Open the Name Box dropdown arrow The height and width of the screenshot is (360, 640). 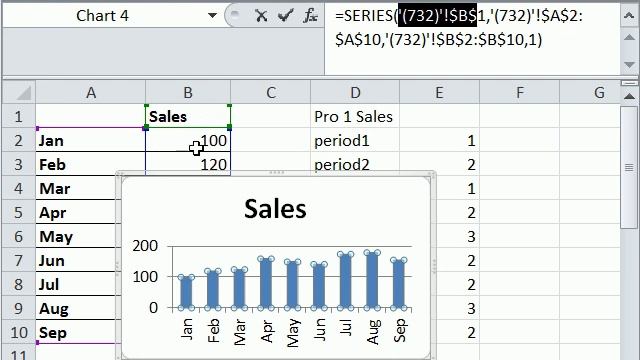[212, 16]
